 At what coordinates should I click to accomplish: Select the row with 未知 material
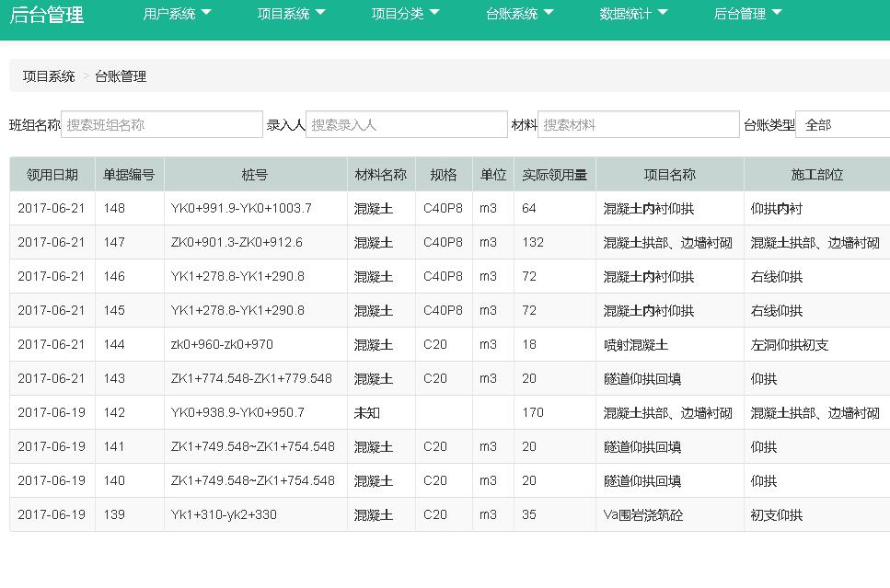(x=367, y=413)
